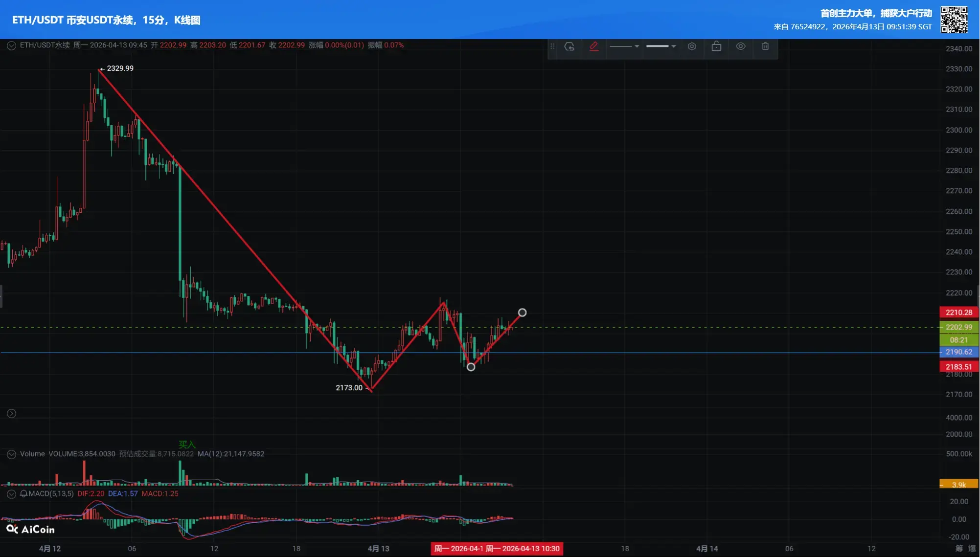Viewport: 980px width, 557px height.
Task: Collapse the Volume indicator legend
Action: point(11,454)
